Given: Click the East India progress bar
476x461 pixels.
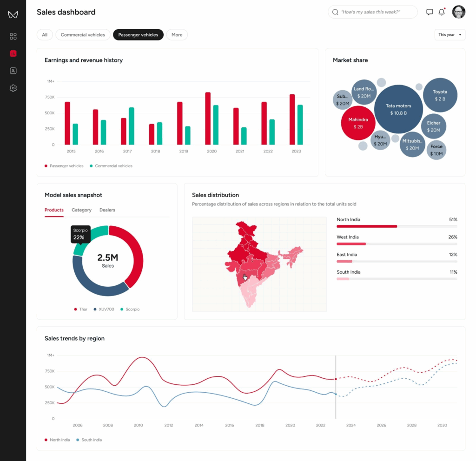Looking at the screenshot, I should tap(397, 262).
